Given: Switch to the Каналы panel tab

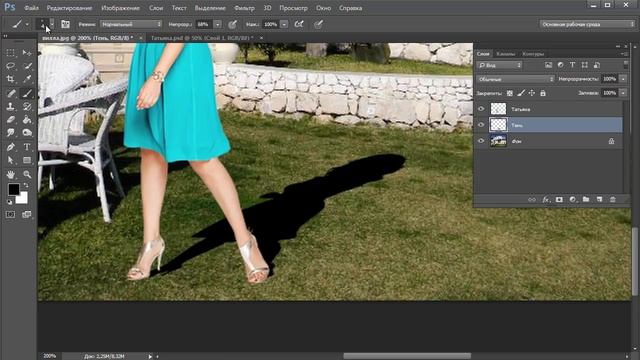Looking at the screenshot, I should pyautogui.click(x=506, y=53).
